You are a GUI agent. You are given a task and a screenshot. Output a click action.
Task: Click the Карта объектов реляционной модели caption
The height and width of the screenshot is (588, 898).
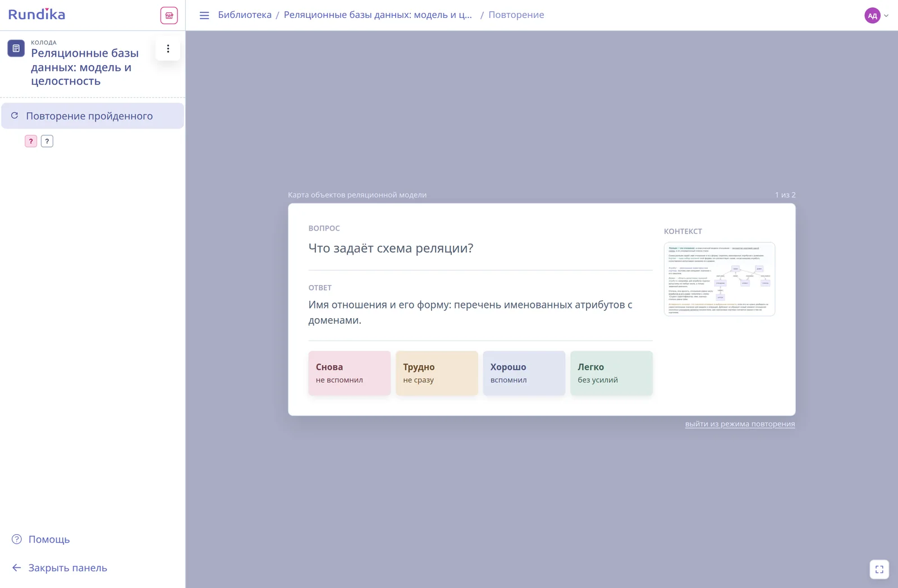click(x=357, y=195)
